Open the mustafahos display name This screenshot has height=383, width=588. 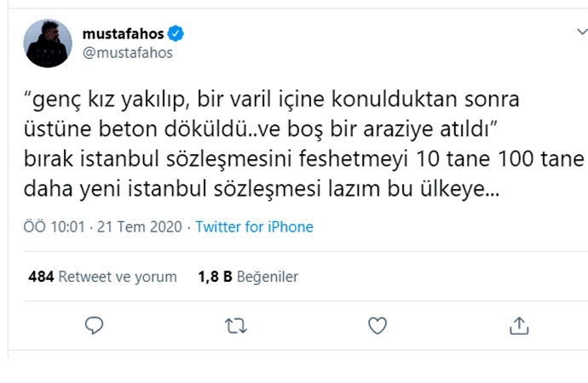124,34
